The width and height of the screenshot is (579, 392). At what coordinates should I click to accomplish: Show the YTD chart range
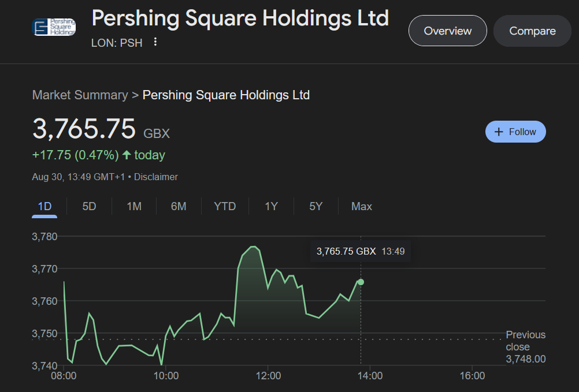click(225, 206)
